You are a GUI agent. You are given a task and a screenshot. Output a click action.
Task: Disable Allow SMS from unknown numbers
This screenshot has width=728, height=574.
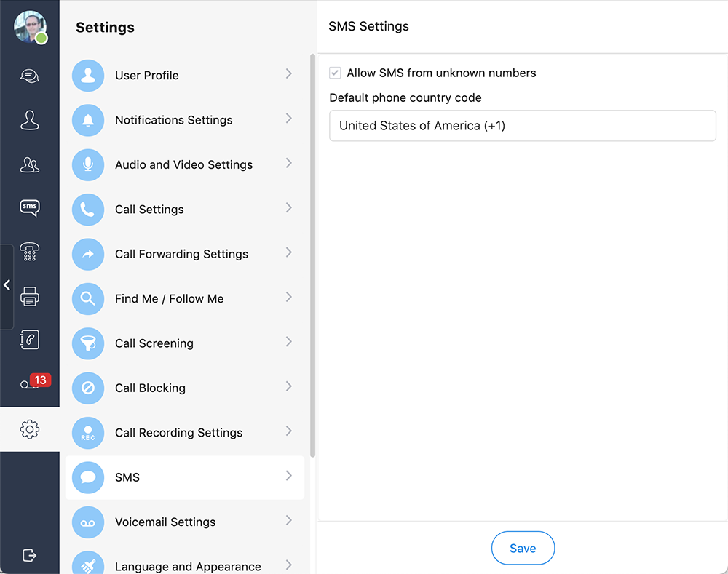334,73
